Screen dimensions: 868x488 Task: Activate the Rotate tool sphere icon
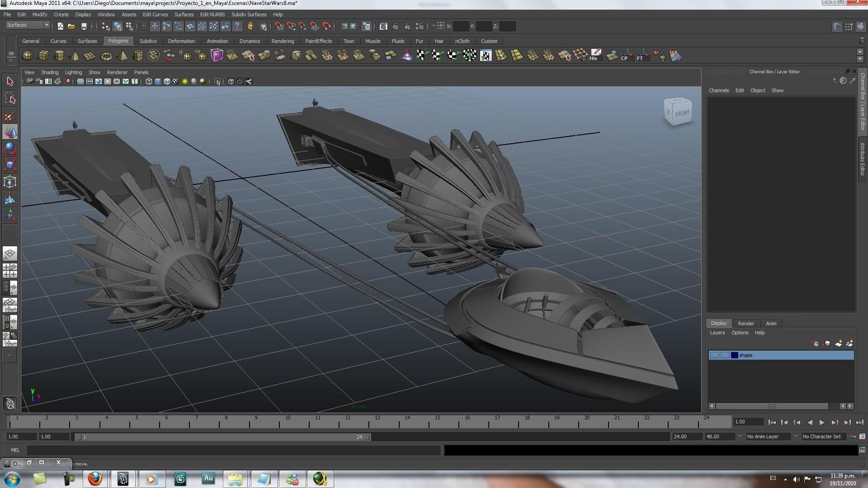10,148
